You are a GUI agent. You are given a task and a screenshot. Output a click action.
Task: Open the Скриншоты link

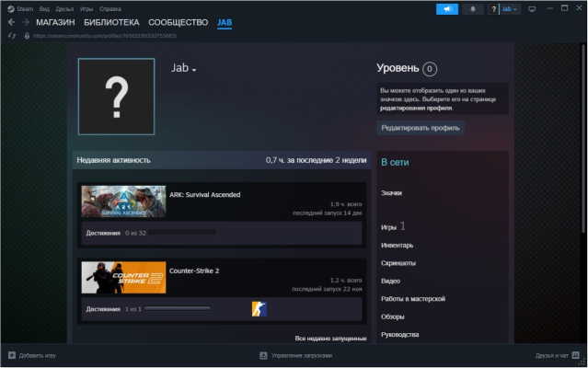tap(398, 262)
